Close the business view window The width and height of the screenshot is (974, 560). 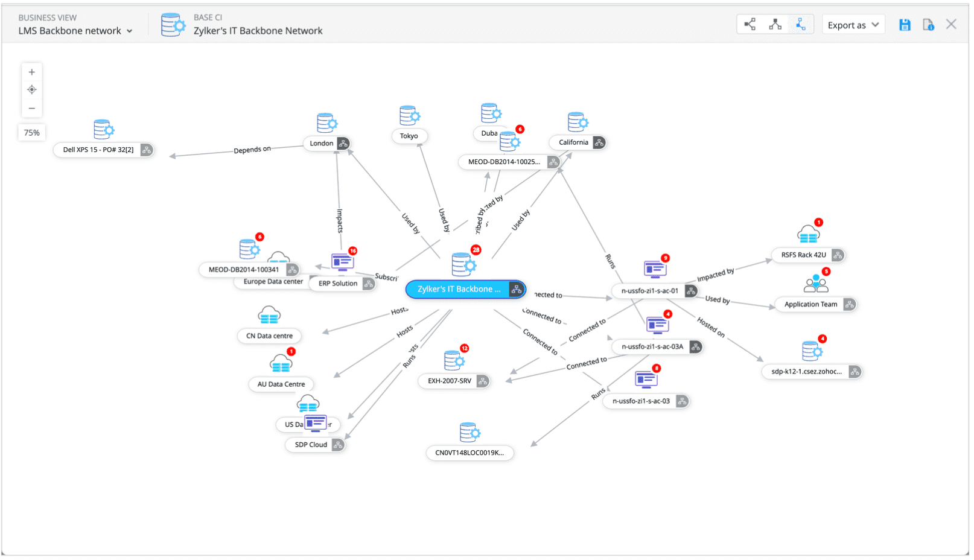951,25
